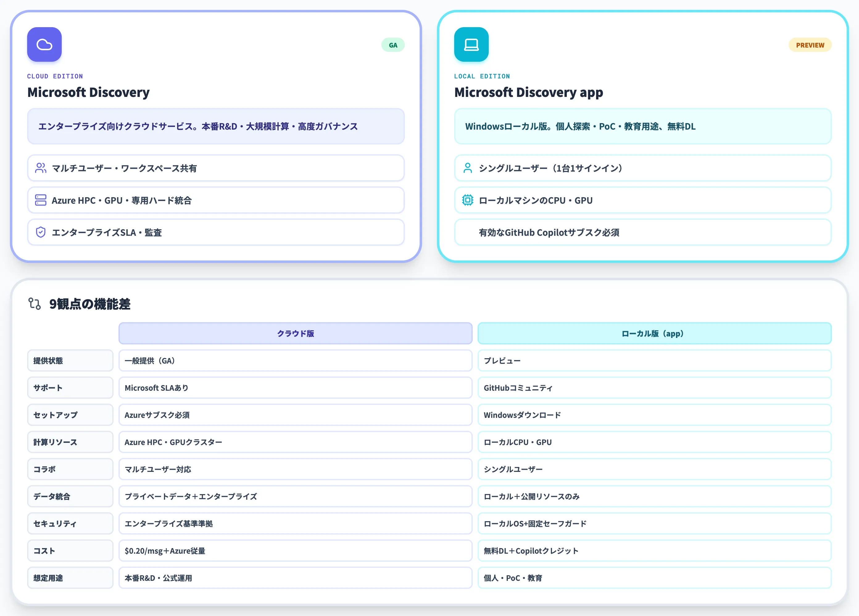Click the セットアップ row label

[70, 415]
